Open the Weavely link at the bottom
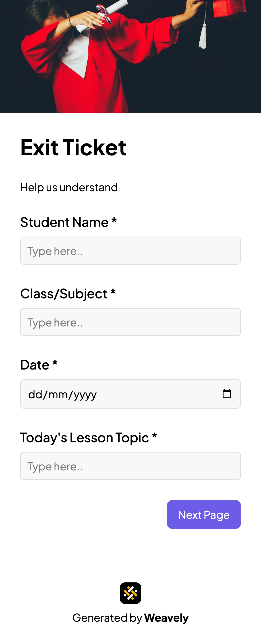Viewport: 261px width, 644px height. [166, 617]
